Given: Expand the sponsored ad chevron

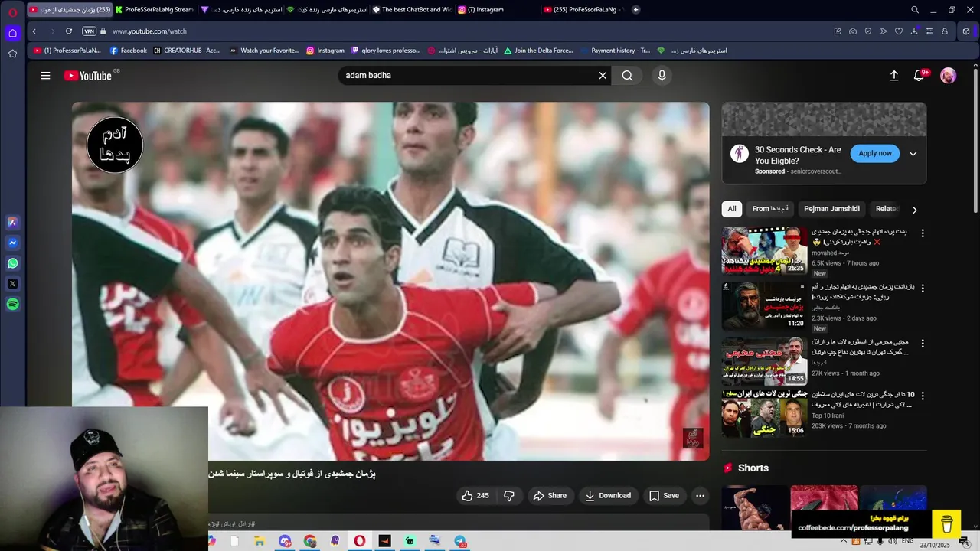Looking at the screenshot, I should pyautogui.click(x=913, y=153).
